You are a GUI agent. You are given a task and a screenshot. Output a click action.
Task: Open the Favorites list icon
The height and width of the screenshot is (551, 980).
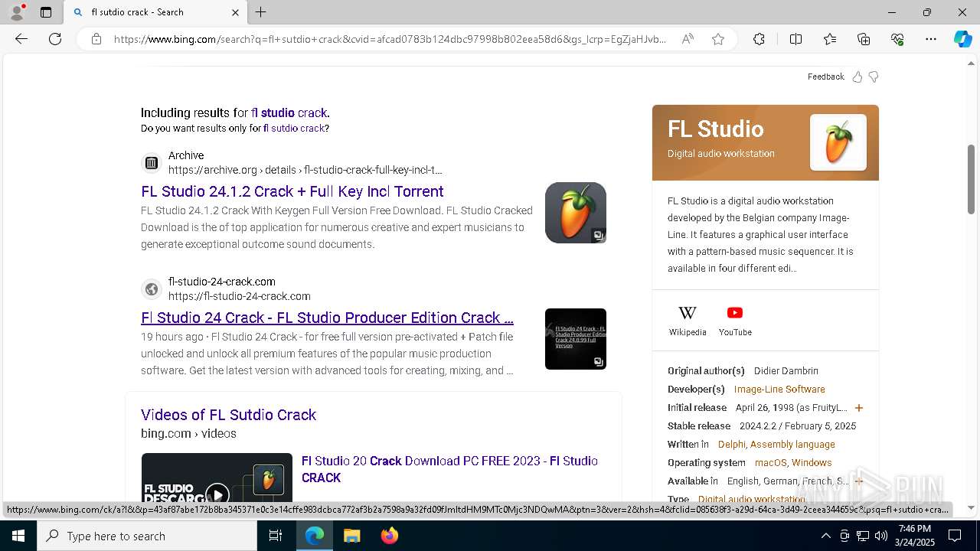click(x=830, y=39)
